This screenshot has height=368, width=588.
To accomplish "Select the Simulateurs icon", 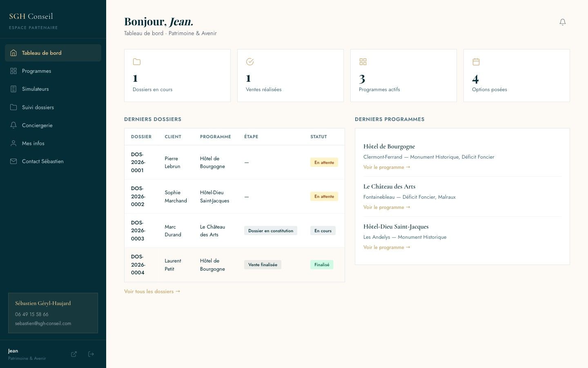I will [13, 89].
